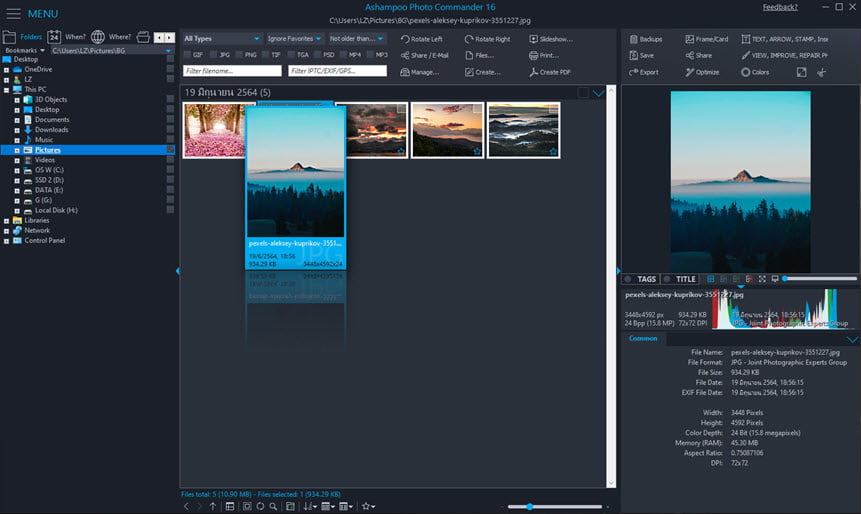Screen dimensions: 861x514
Task: Open the Not older than dropdown
Action: click(356, 38)
